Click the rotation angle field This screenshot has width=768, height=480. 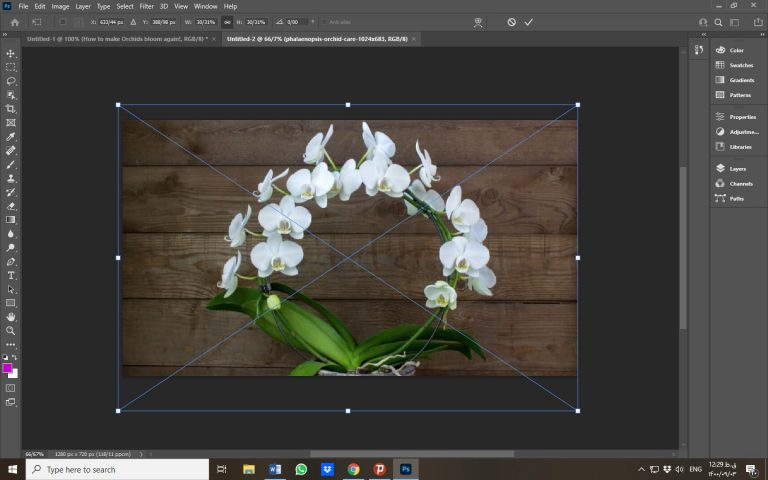[297, 22]
